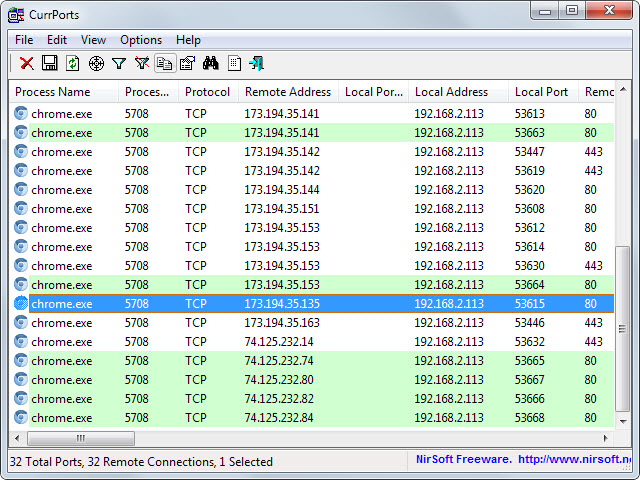Select remote address 74.125.232.14
This screenshot has width=640, height=480.
[279, 342]
